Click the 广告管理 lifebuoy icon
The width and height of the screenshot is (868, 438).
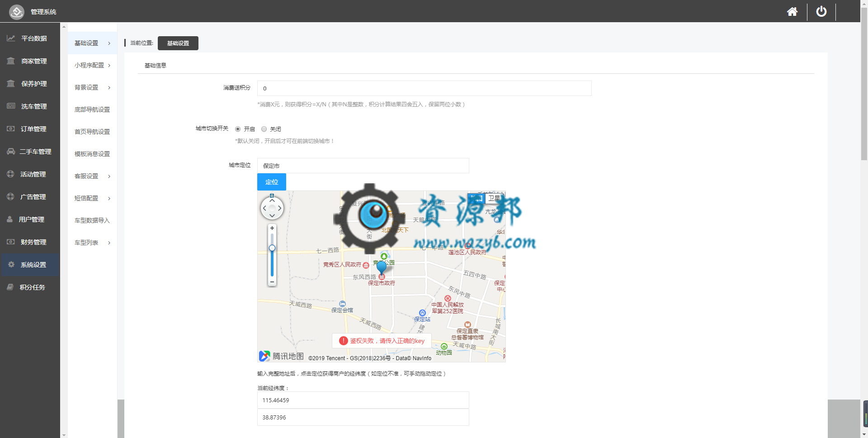11,197
